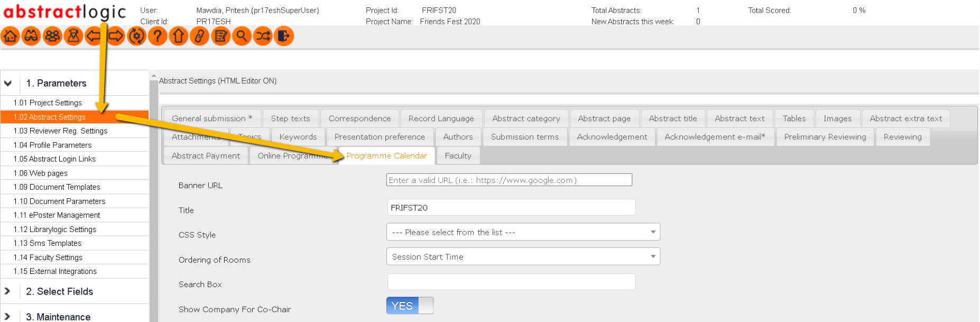Switch to the Abstract Payment tab
Image resolution: width=980 pixels, height=322 pixels.
206,155
